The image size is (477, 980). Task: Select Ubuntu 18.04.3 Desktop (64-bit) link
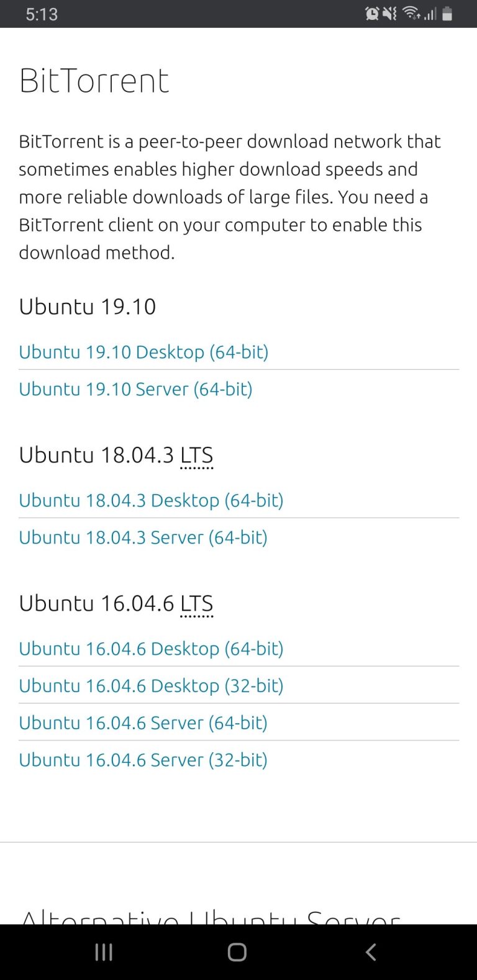151,500
